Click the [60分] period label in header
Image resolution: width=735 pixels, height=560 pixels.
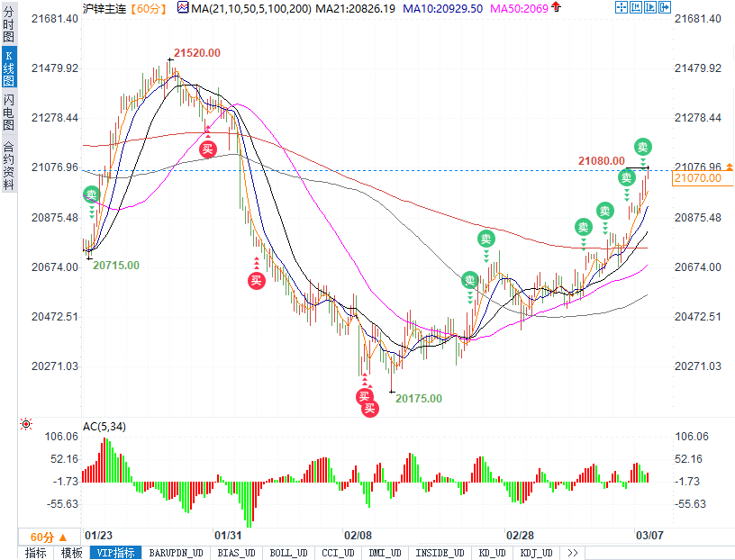click(148, 8)
